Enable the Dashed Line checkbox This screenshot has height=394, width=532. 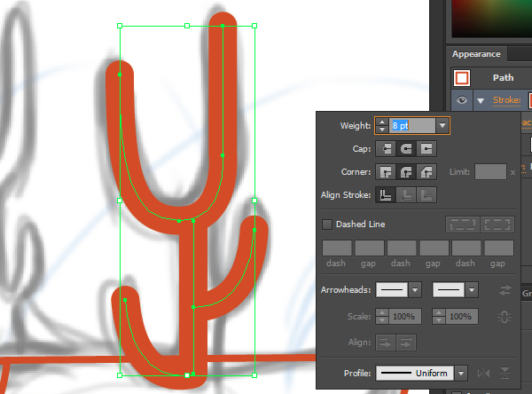click(x=327, y=225)
